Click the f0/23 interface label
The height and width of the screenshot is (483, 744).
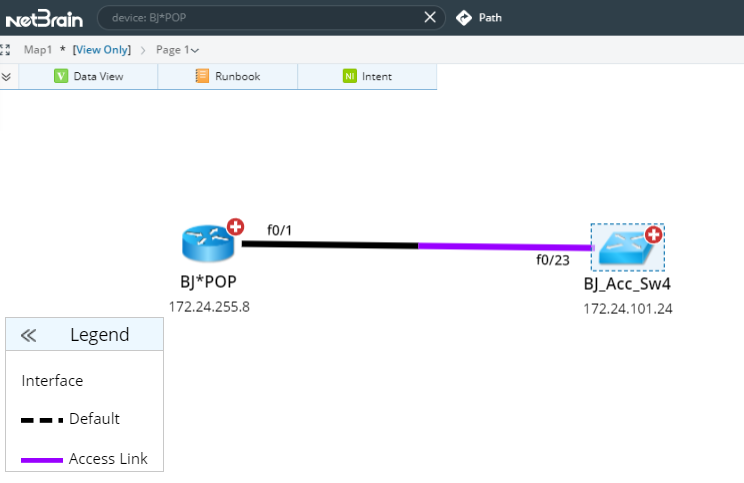[x=553, y=260]
